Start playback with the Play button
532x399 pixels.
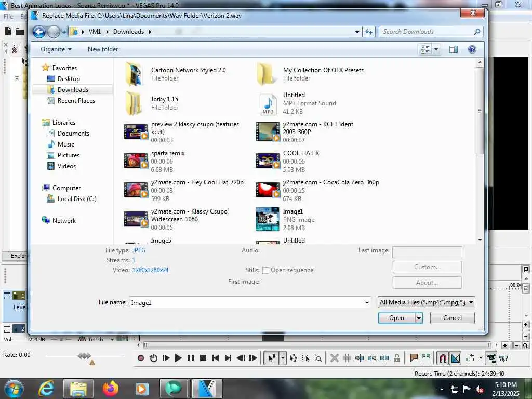click(178, 358)
